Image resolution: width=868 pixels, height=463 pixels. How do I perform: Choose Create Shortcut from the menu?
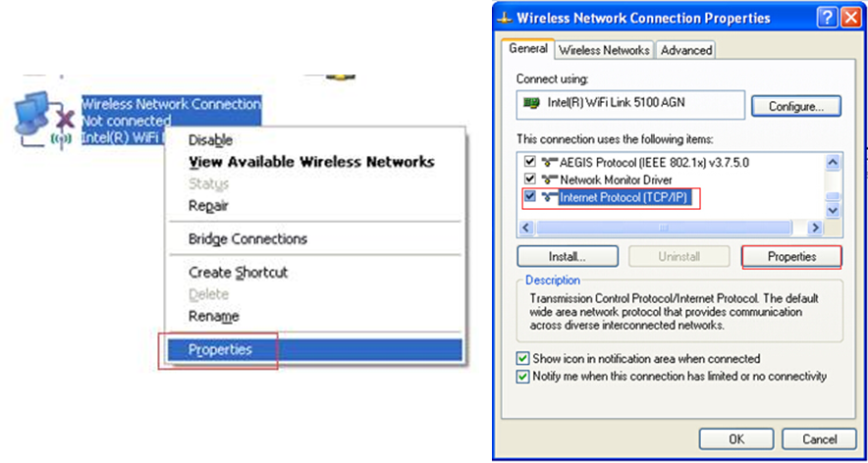point(238,273)
